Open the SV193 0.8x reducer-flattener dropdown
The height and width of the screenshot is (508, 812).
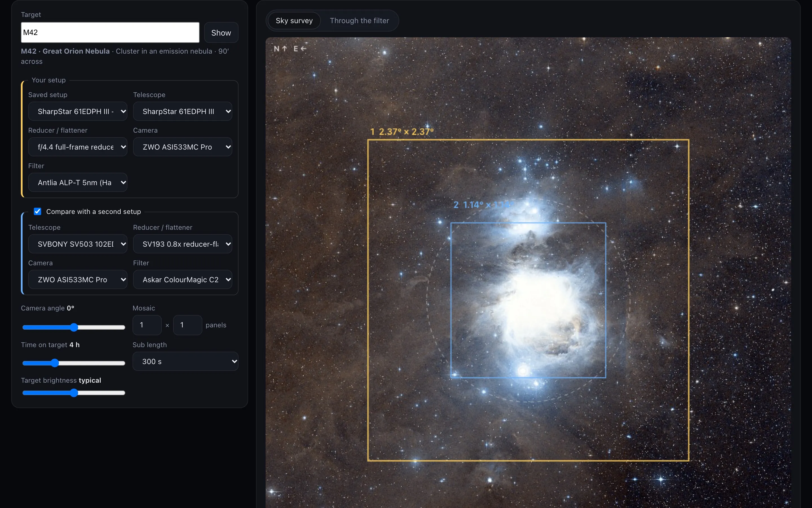[182, 244]
